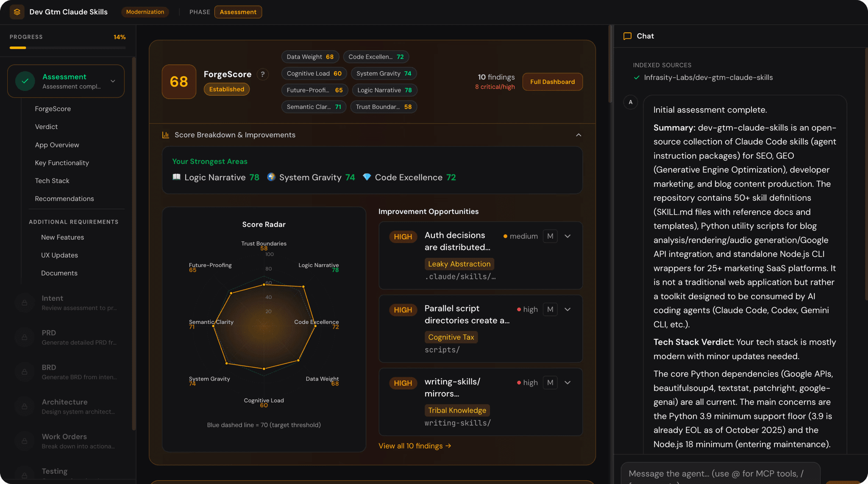Click the indexed source green check icon
Image resolution: width=868 pixels, height=484 pixels.
(637, 77)
